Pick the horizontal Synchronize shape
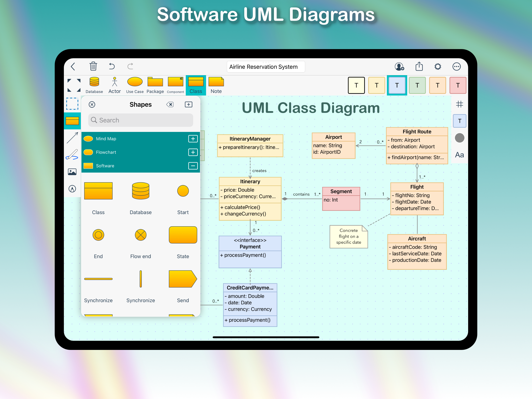The image size is (532, 399). pyautogui.click(x=98, y=279)
